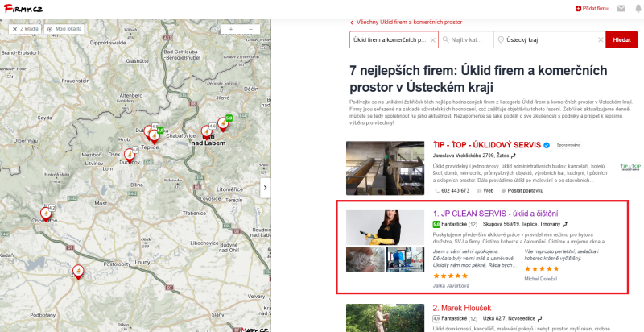Click the map pin with green 5,0 east of Ústí
Screen dimensions: 644x332
pyautogui.click(x=223, y=123)
